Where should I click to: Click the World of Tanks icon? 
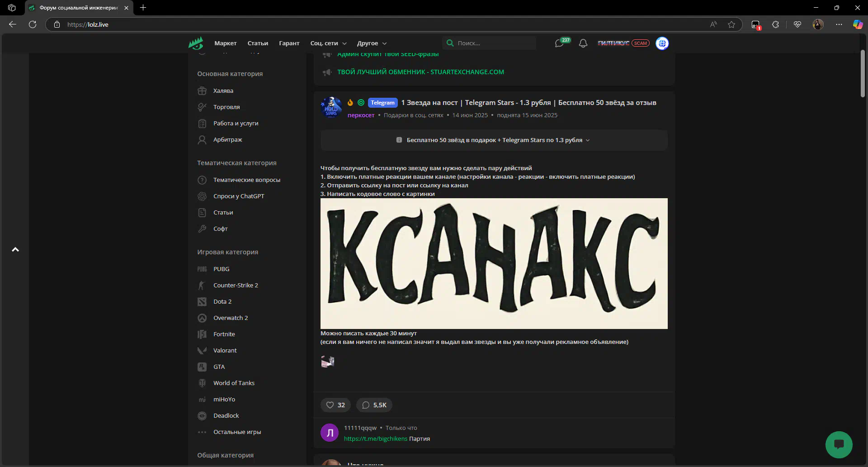coord(202,383)
